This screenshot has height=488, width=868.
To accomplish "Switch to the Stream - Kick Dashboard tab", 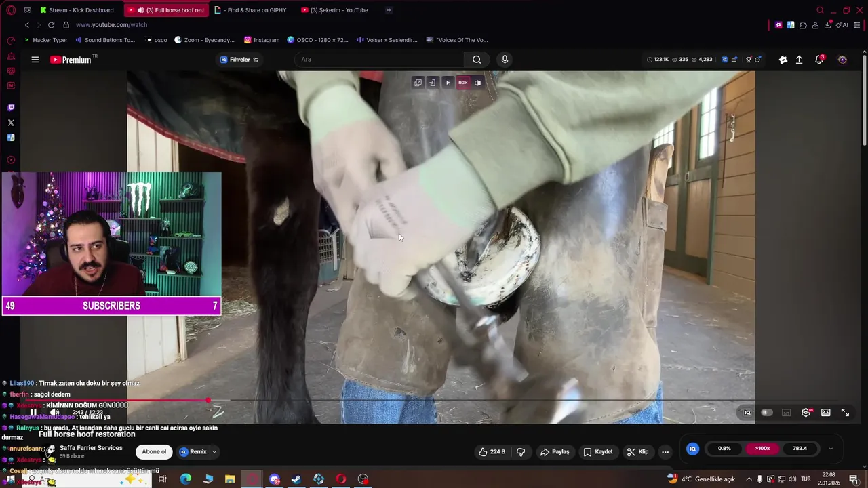I will point(77,10).
